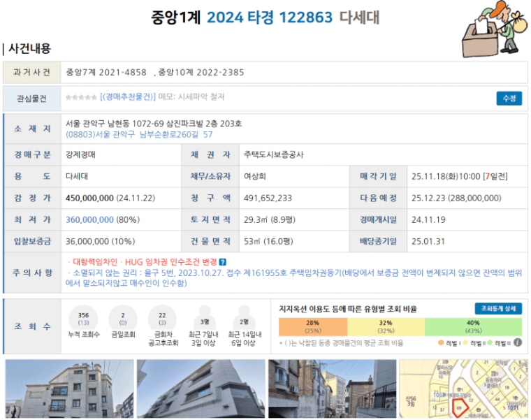The height and width of the screenshot is (420, 531).
Task: Select the bid deposit 36,000,000 (10%)
Action: pos(100,241)
